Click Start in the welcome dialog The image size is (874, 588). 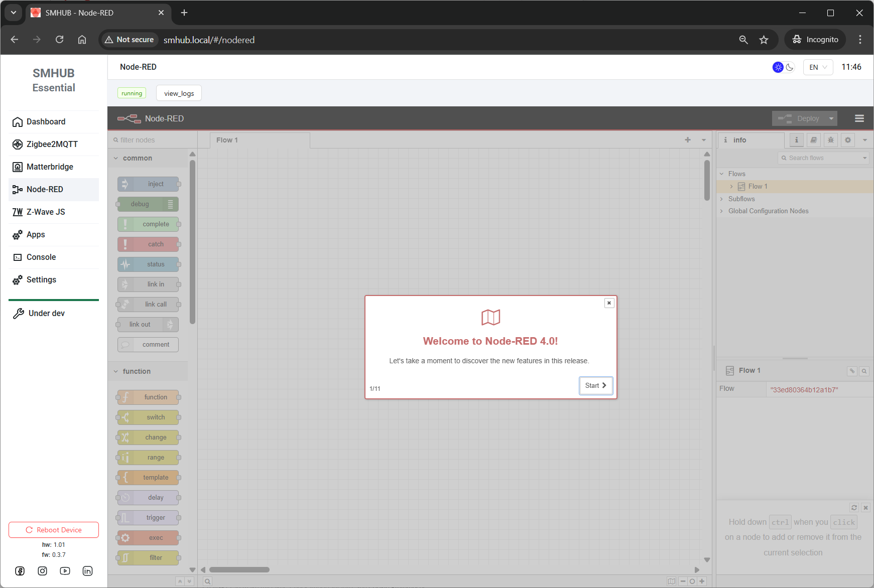click(595, 385)
